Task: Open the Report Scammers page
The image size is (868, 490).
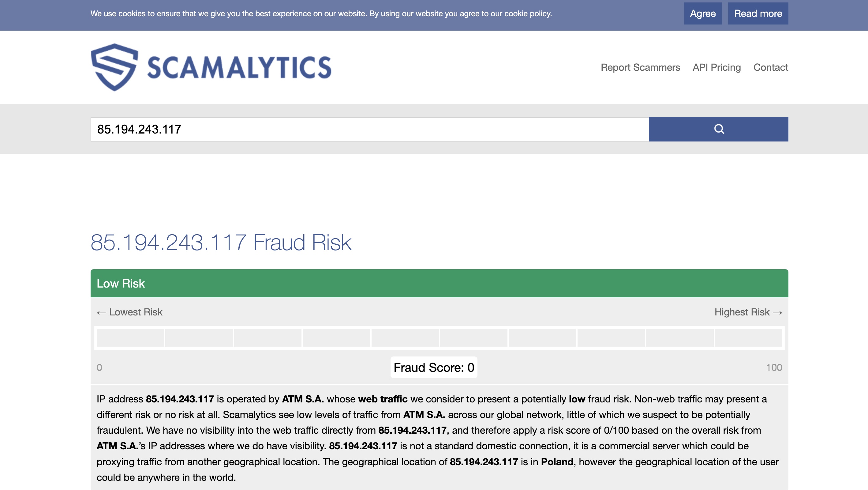Action: pos(640,67)
